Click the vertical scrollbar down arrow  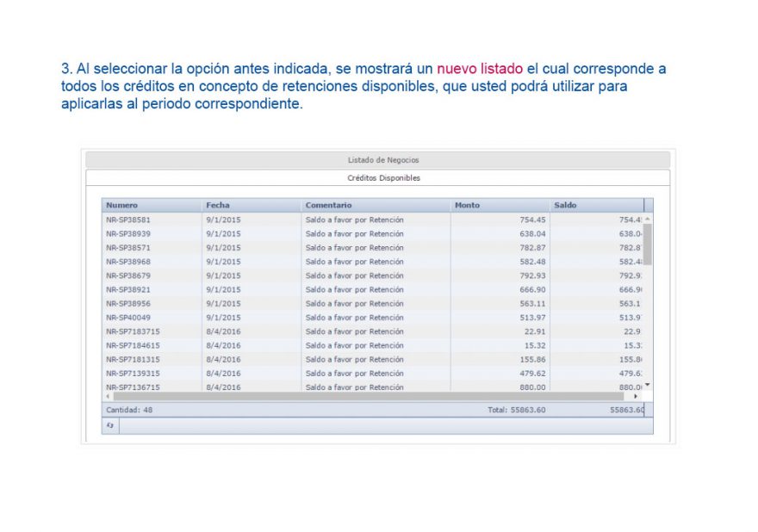pyautogui.click(x=648, y=385)
